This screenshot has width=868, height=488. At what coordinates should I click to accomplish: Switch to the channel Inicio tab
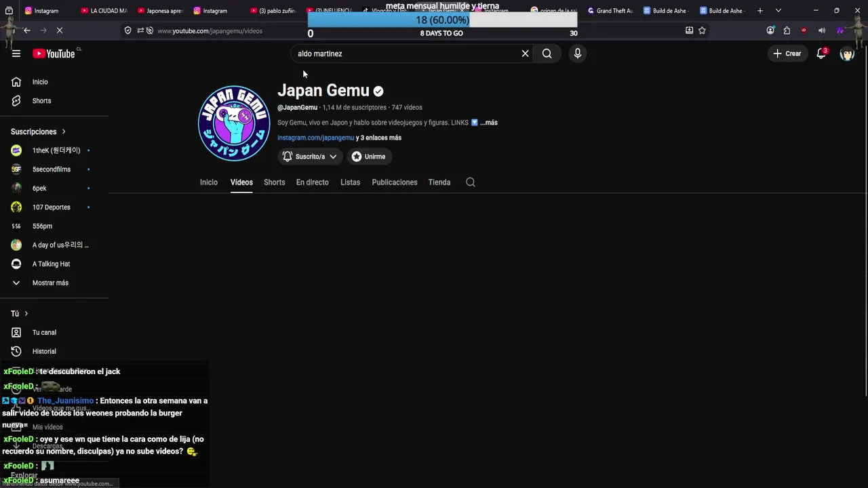pyautogui.click(x=209, y=182)
